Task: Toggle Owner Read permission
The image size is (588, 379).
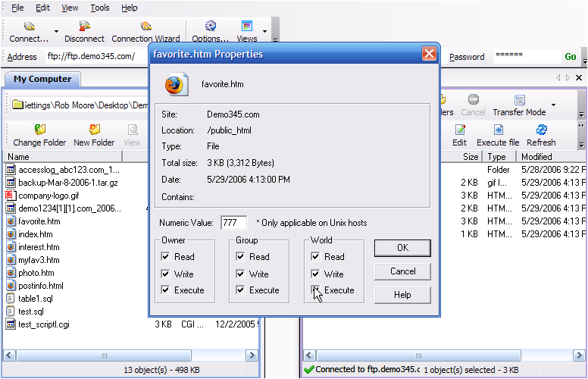Action: coord(165,256)
